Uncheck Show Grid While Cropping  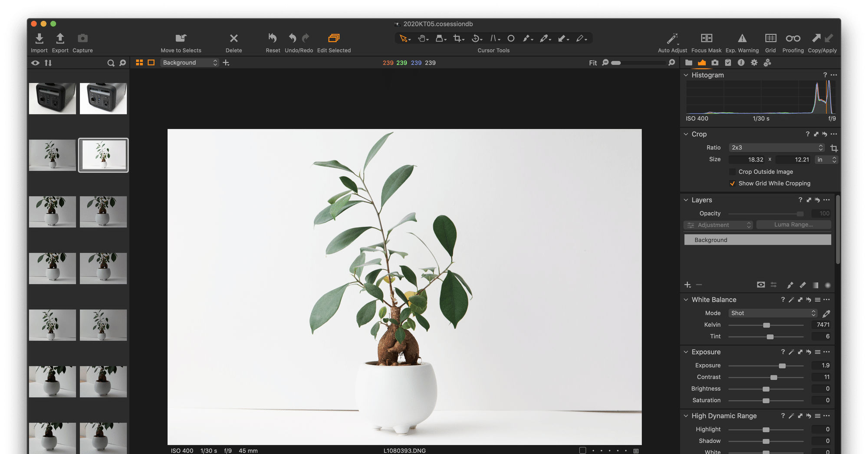coord(732,183)
